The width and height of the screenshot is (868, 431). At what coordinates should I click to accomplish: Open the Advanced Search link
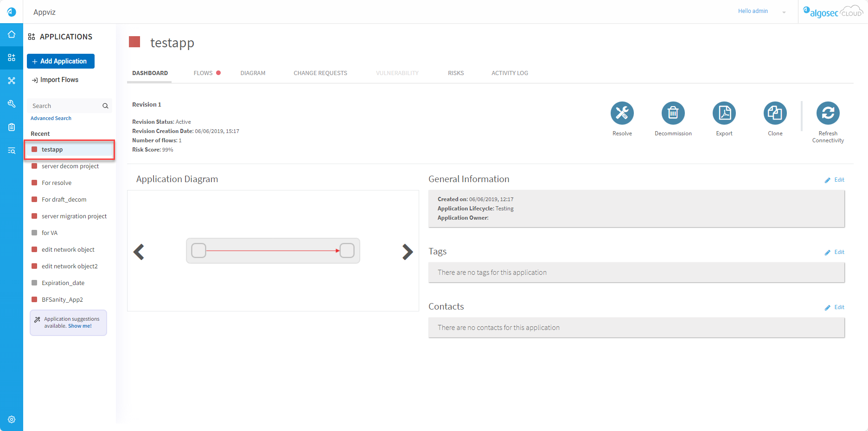click(51, 119)
